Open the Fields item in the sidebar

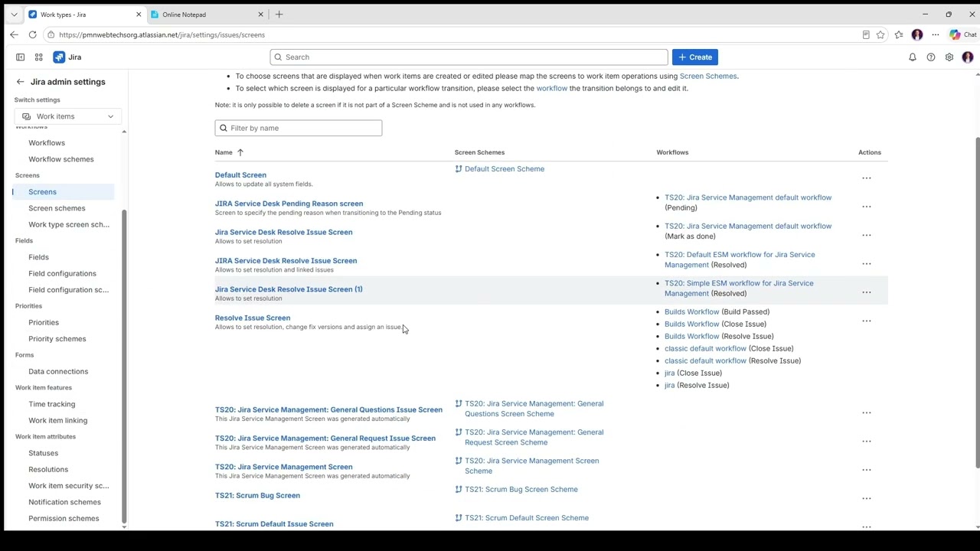[38, 257]
